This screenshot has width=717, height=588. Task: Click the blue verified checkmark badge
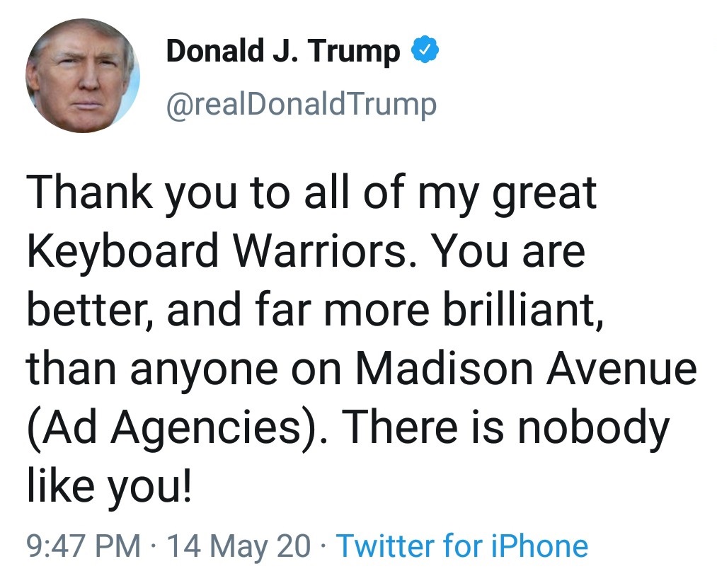click(x=425, y=50)
